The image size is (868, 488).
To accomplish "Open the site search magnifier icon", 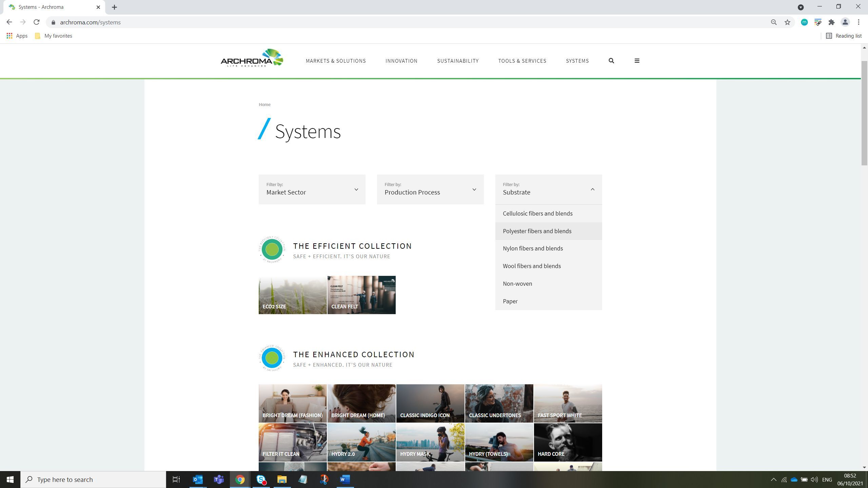I will (x=611, y=61).
